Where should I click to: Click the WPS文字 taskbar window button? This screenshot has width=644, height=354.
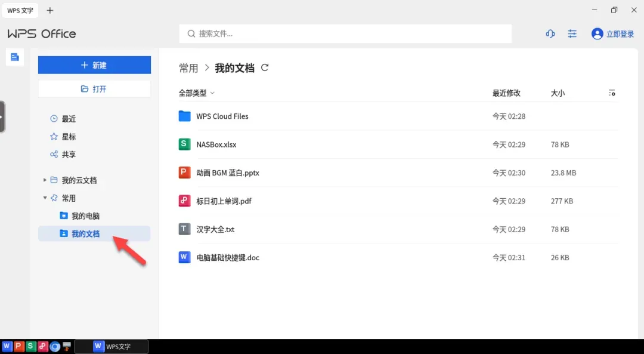click(x=112, y=346)
